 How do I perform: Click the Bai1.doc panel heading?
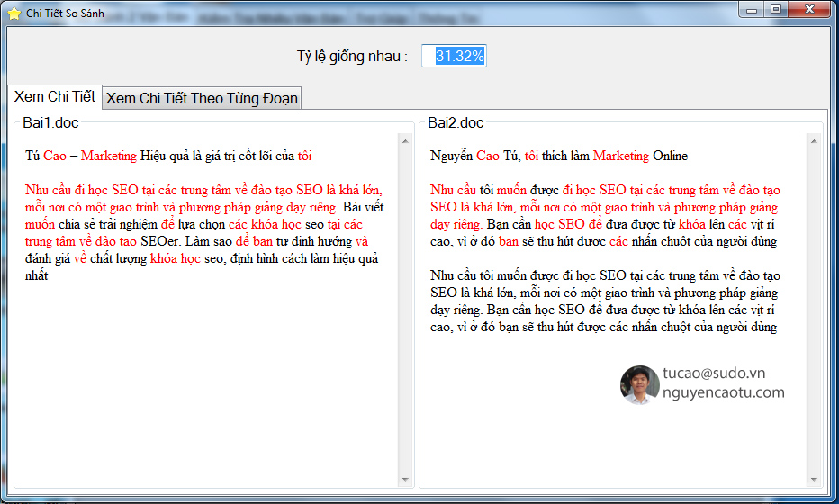(50, 122)
